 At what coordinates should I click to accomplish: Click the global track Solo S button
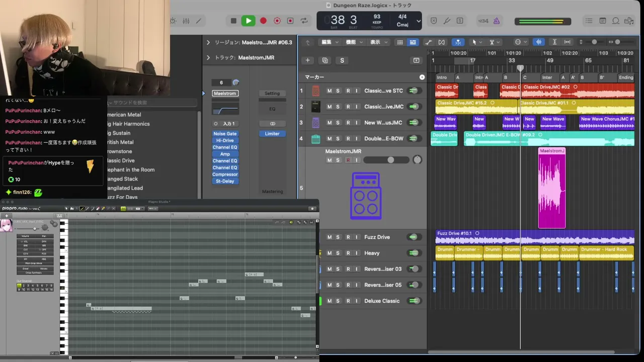click(342, 60)
